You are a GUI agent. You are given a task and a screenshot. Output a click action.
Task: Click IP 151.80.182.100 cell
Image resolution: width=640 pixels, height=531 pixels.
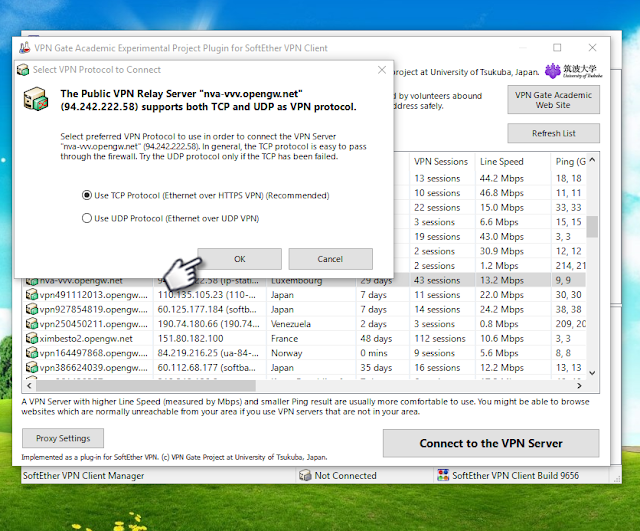pos(190,338)
